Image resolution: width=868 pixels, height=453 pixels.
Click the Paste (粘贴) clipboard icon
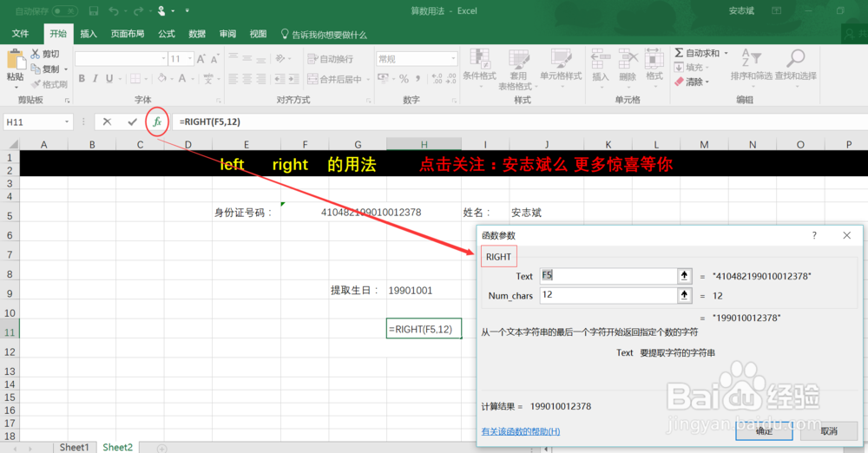(16, 61)
